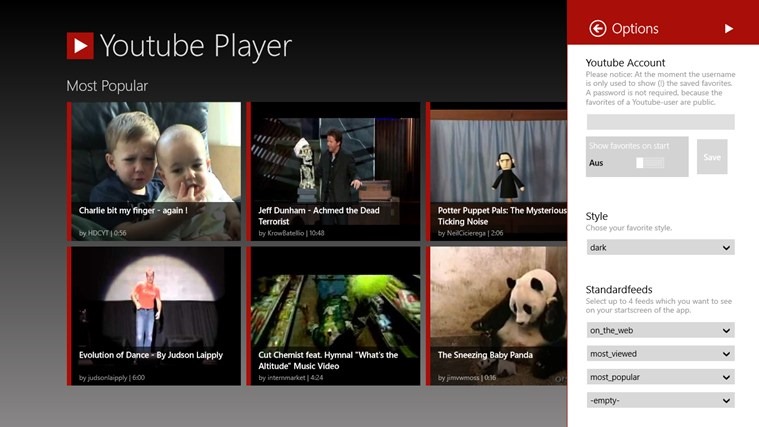Open the most_viewed feed dropdown
The width and height of the screenshot is (759, 427).
[x=661, y=353]
